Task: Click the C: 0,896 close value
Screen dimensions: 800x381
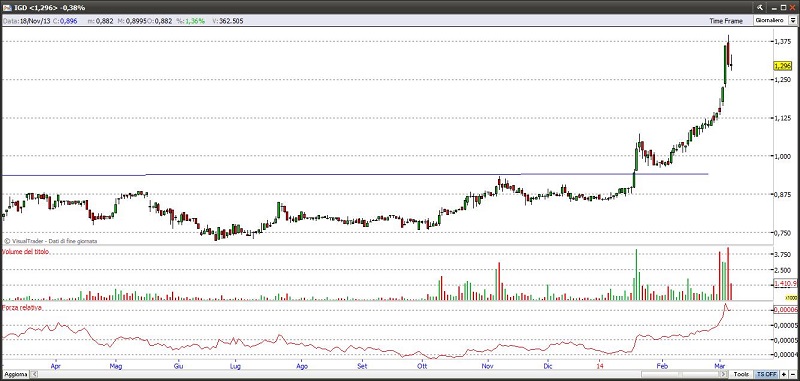Action: [x=65, y=21]
